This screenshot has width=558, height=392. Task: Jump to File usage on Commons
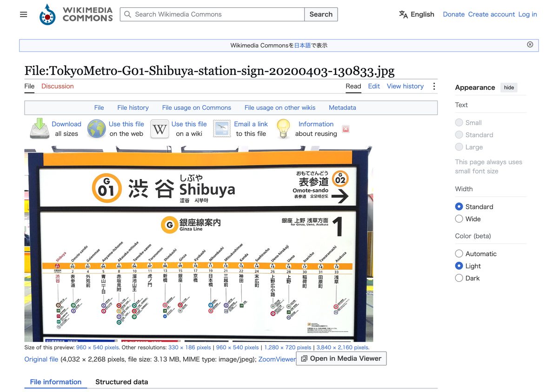coord(197,107)
